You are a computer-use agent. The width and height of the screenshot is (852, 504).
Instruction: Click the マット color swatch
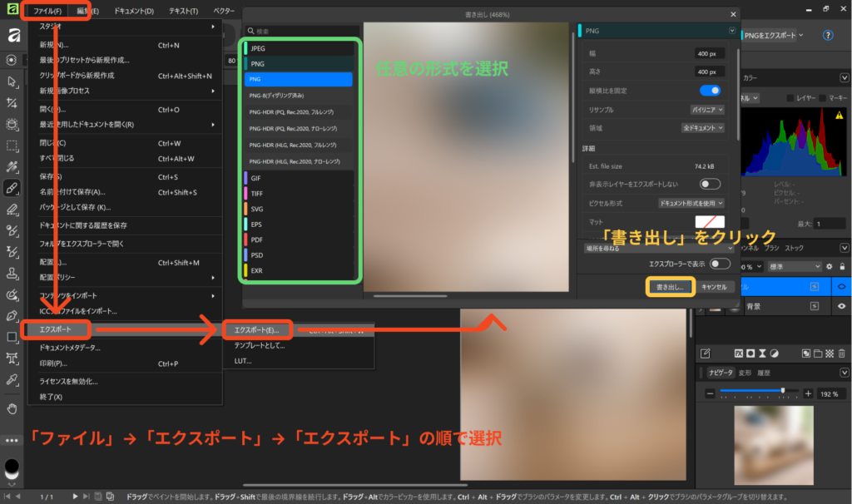click(x=711, y=222)
